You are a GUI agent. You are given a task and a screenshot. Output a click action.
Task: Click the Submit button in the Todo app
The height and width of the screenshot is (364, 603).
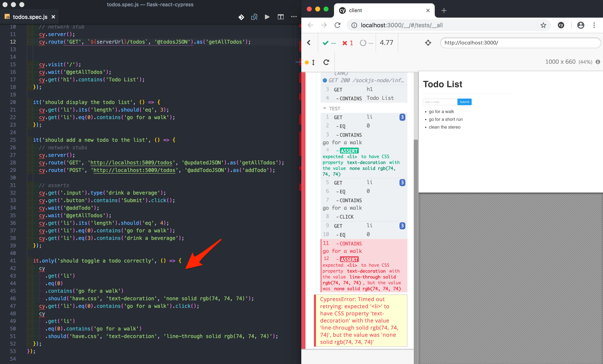464,102
